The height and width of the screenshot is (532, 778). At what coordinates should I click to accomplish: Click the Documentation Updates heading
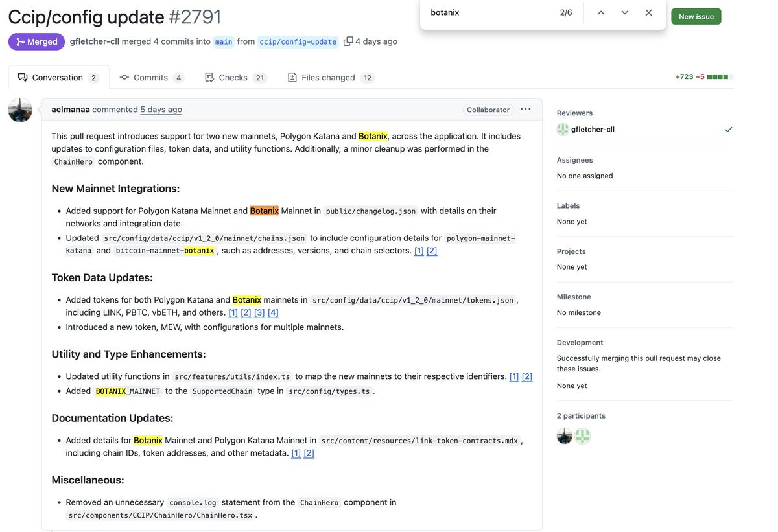[112, 418]
